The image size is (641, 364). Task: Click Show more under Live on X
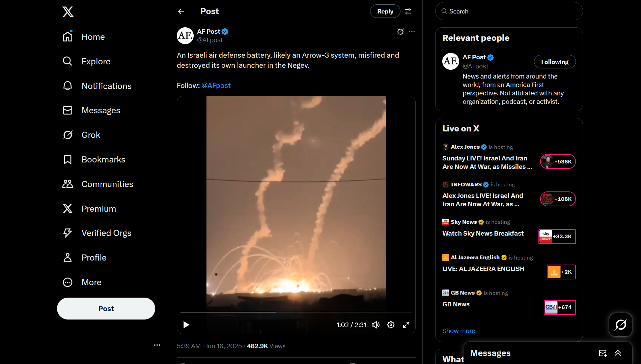(458, 331)
